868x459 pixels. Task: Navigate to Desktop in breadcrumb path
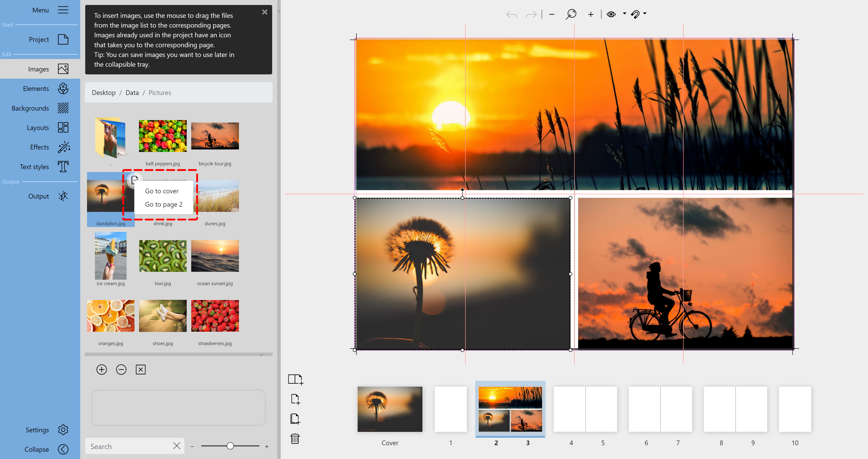pyautogui.click(x=104, y=93)
